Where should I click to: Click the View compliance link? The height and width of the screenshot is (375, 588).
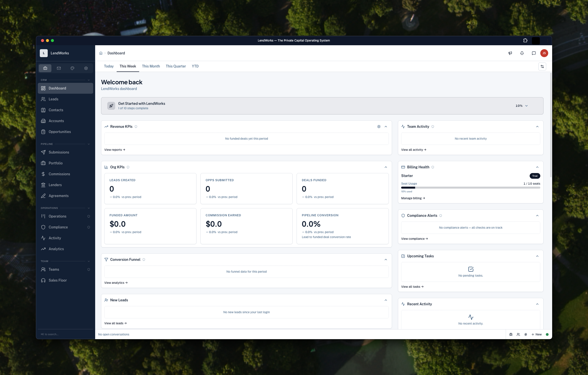point(414,239)
